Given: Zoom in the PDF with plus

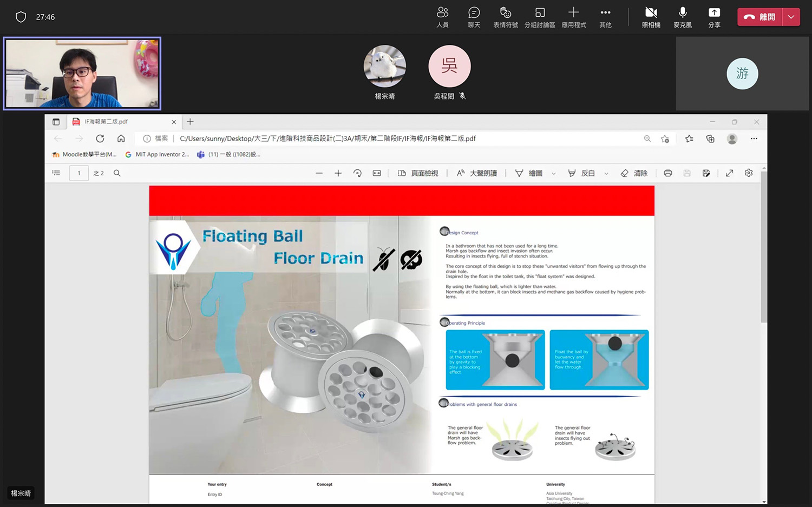Looking at the screenshot, I should tap(338, 173).
